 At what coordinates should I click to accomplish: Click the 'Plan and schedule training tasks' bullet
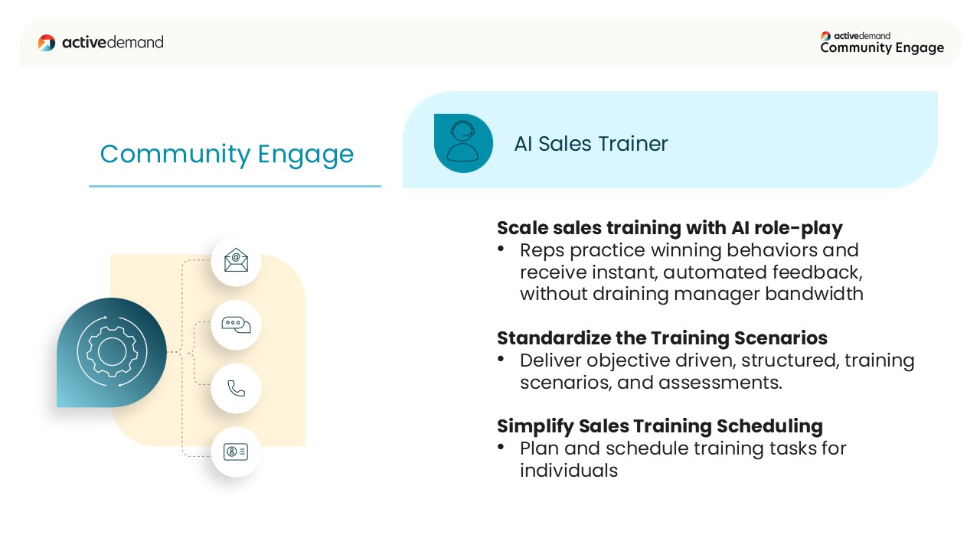[x=683, y=459]
